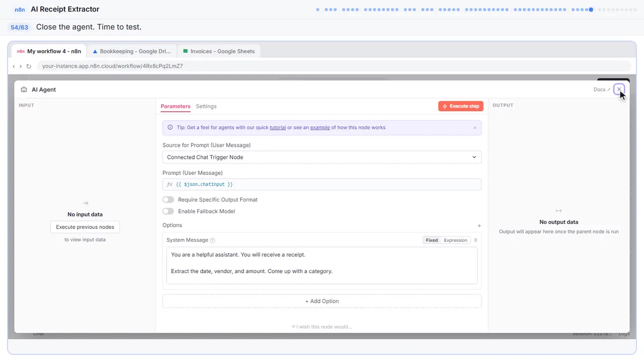Delete the System Message option via trash icon
Image resolution: width=644 pixels, height=362 pixels.
pos(475,240)
